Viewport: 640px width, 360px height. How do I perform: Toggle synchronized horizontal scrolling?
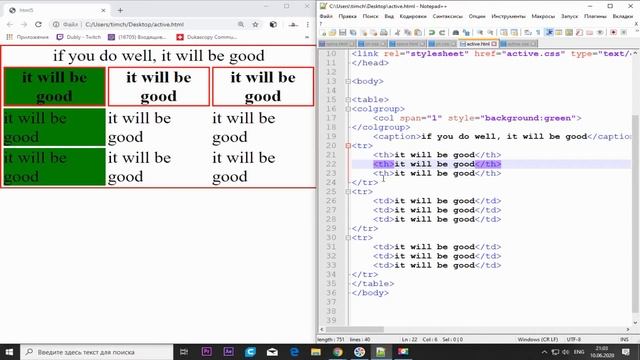(x=513, y=33)
